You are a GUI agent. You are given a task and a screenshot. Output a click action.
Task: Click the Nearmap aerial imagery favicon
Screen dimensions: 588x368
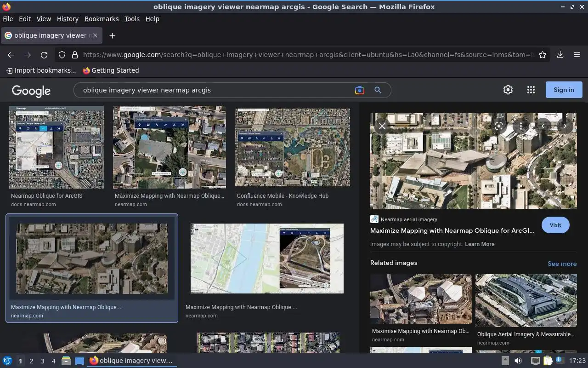[374, 219]
